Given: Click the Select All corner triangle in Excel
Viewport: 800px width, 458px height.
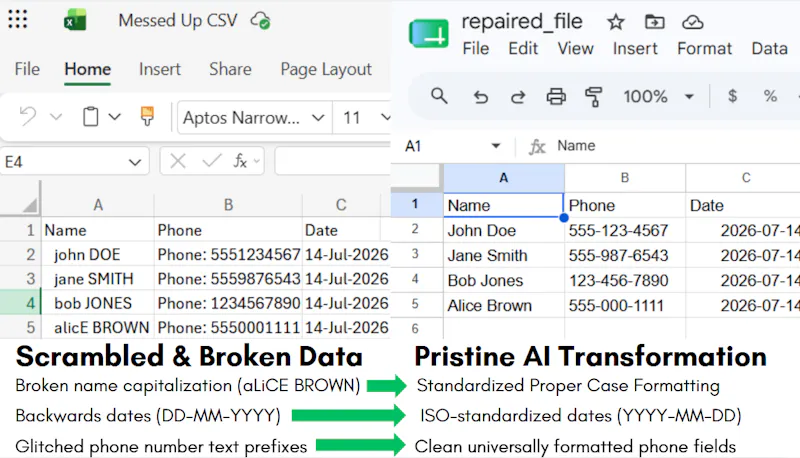Looking at the screenshot, I should coord(30,205).
